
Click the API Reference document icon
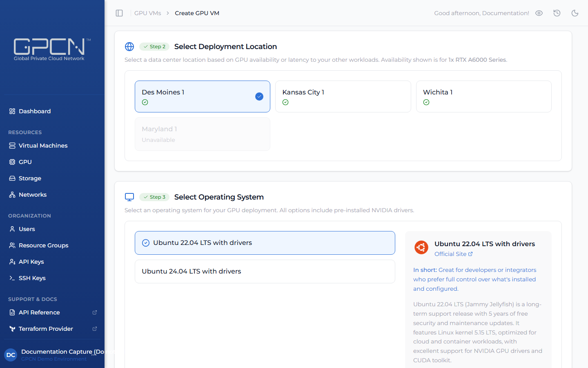pos(12,312)
